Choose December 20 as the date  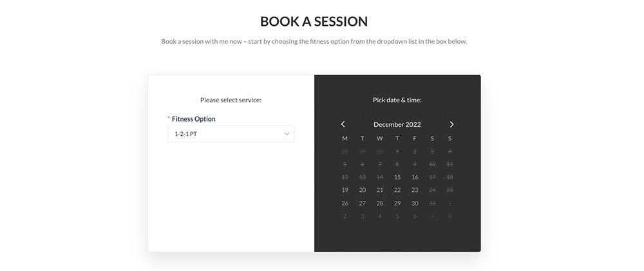[363, 190]
